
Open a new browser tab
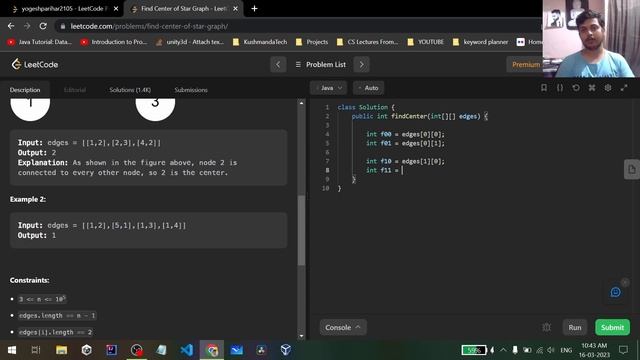[x=254, y=9]
